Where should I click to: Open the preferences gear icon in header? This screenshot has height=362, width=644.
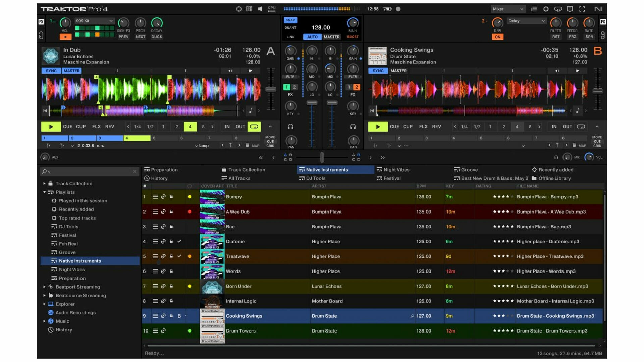[546, 9]
